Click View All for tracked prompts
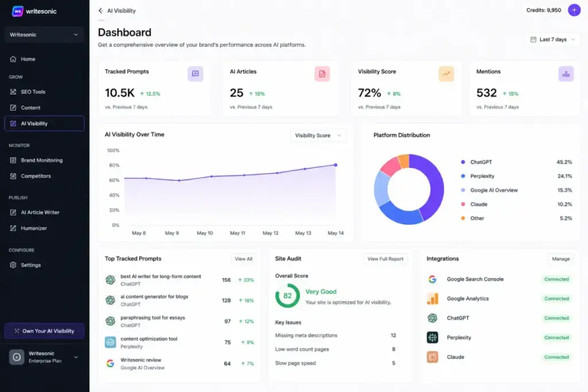Viewport: 588px width, 392px height. (243, 259)
